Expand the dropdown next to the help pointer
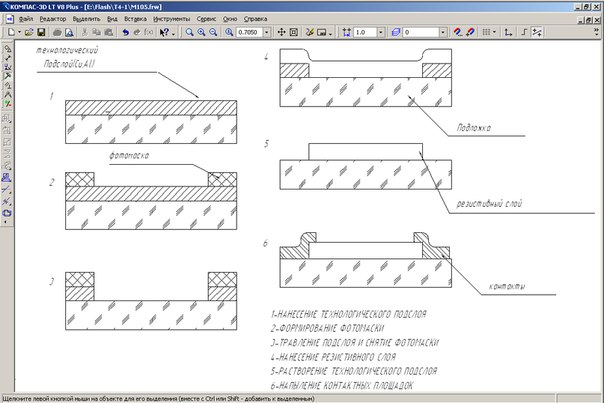The height and width of the screenshot is (403, 604). point(173,34)
